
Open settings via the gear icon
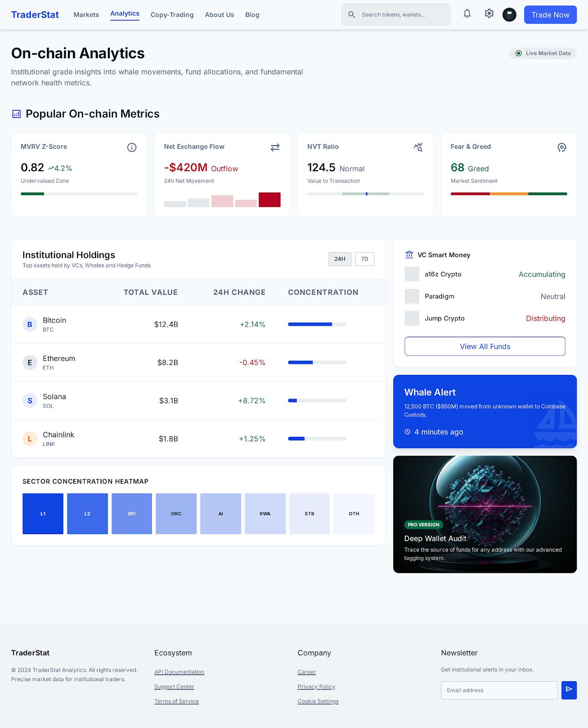(x=489, y=14)
